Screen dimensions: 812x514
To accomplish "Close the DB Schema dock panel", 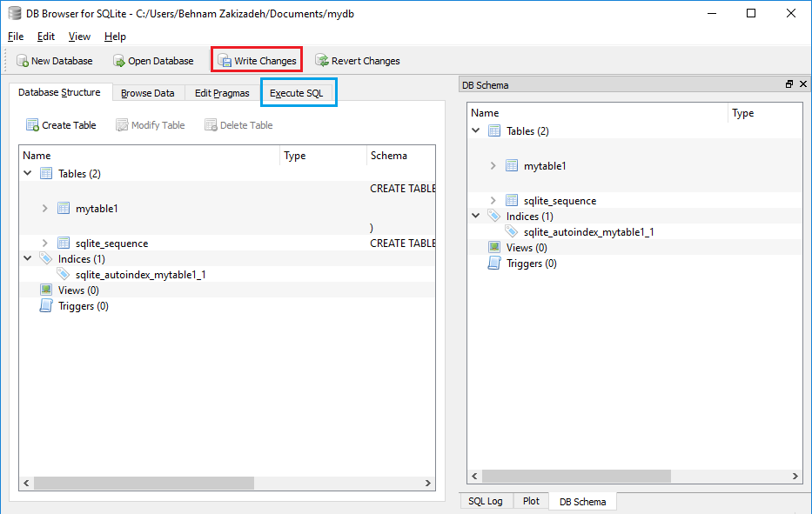I will pyautogui.click(x=803, y=84).
